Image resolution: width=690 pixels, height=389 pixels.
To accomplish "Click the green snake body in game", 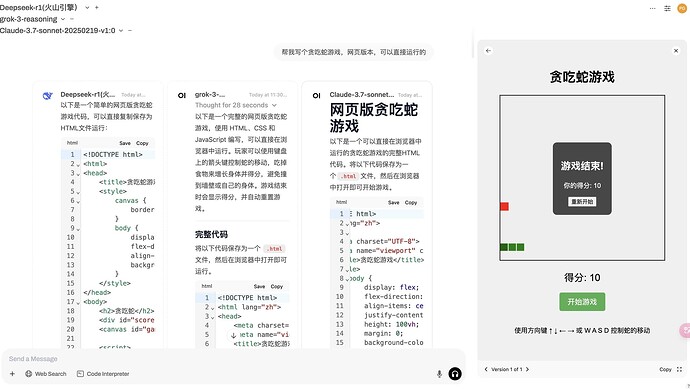I will coord(512,247).
